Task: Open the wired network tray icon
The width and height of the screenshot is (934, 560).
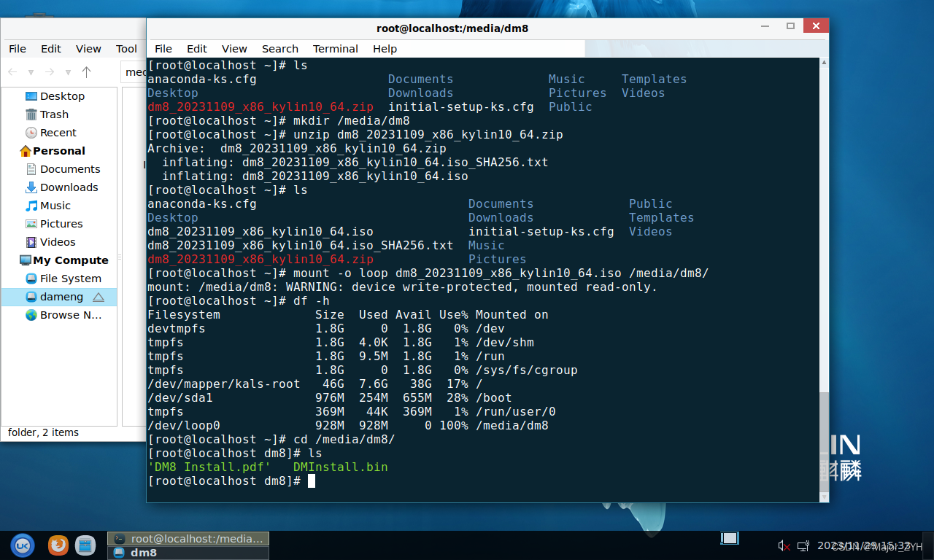Action: [x=803, y=545]
